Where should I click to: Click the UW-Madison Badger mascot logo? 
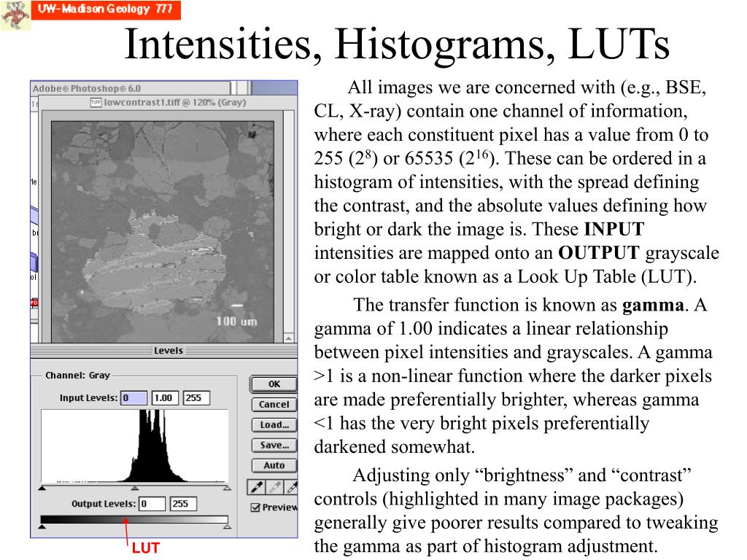(x=15, y=15)
